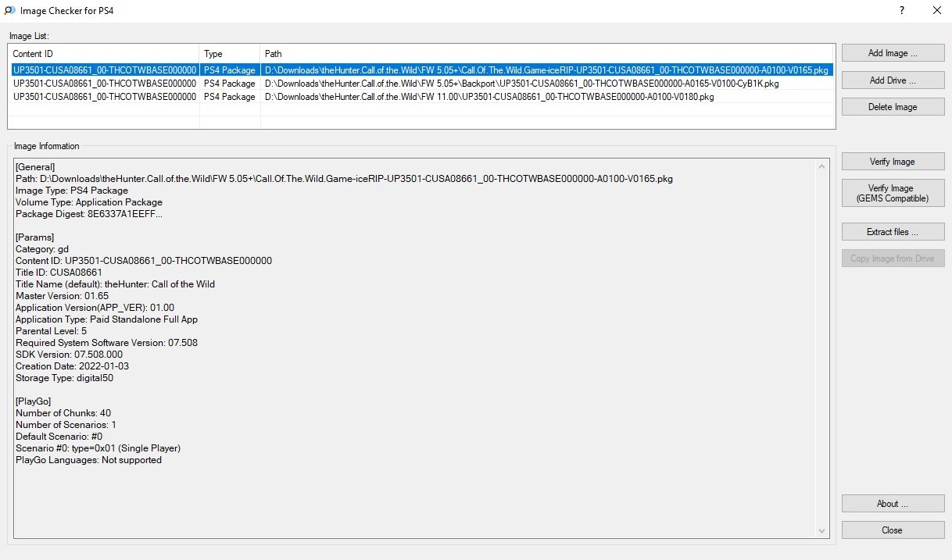Click the [PlayGo] section header text
The width and height of the screenshot is (952, 560).
tap(34, 401)
